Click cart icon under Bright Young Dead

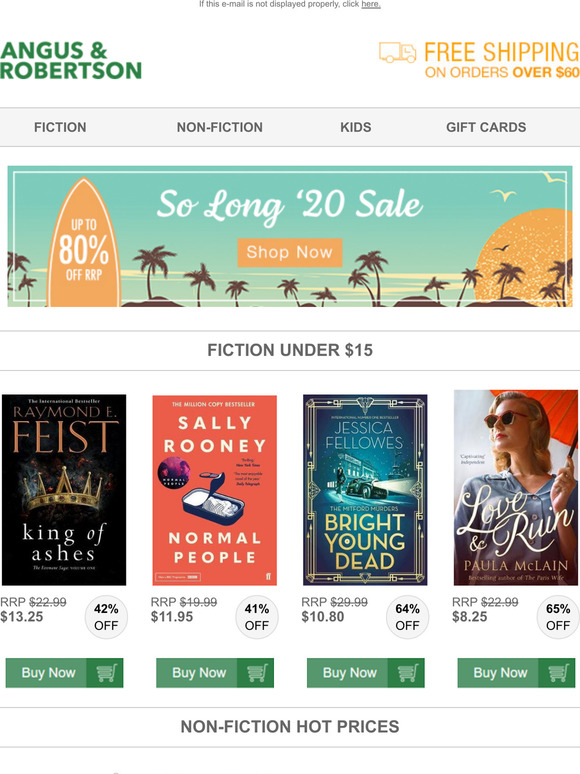tap(407, 672)
